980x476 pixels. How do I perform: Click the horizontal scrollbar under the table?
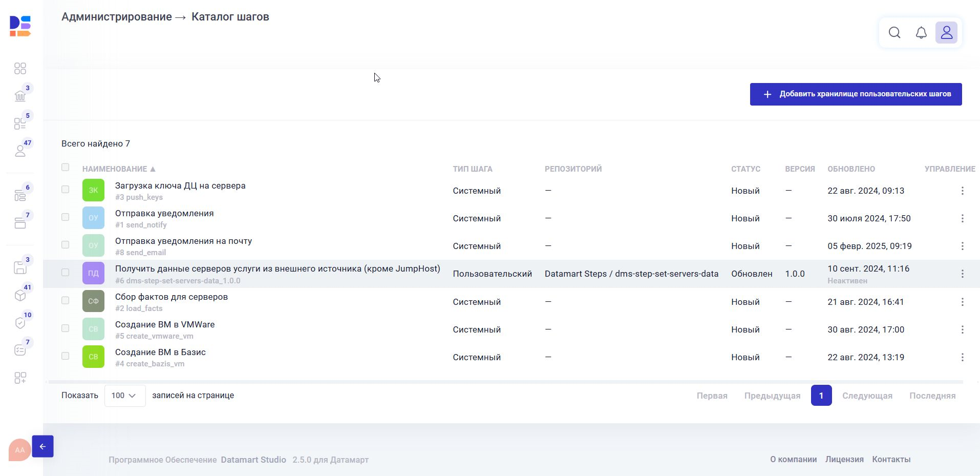505,382
